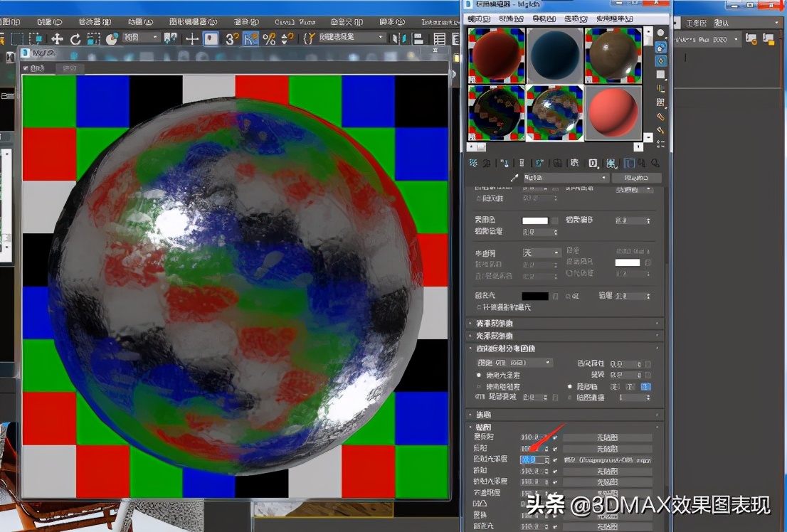
Task: Open the Customize menu in the menu bar
Action: tap(347, 21)
